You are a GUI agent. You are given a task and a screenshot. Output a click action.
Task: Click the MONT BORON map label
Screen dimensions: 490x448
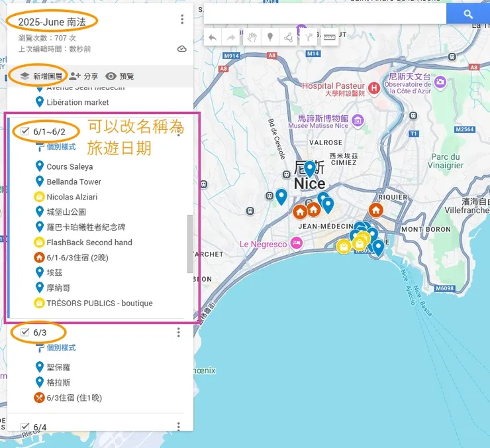pyautogui.click(x=426, y=229)
